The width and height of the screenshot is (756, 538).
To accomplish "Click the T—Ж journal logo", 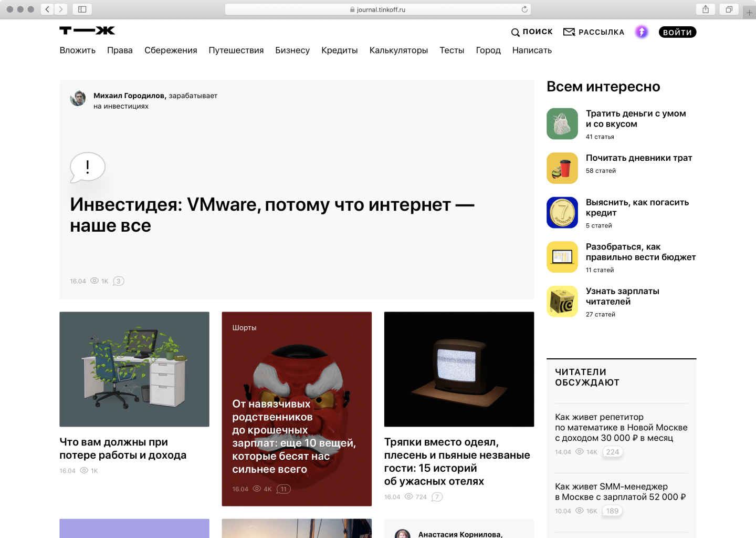I will point(87,30).
